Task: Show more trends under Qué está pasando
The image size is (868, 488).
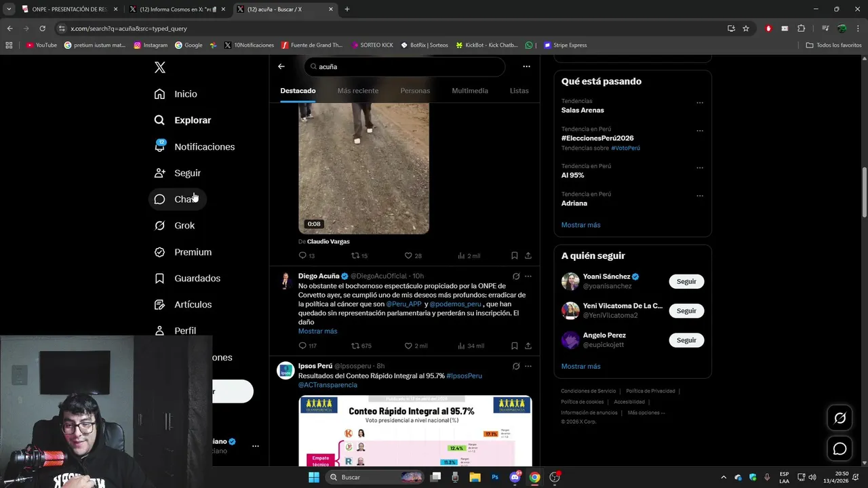Action: coord(580,225)
